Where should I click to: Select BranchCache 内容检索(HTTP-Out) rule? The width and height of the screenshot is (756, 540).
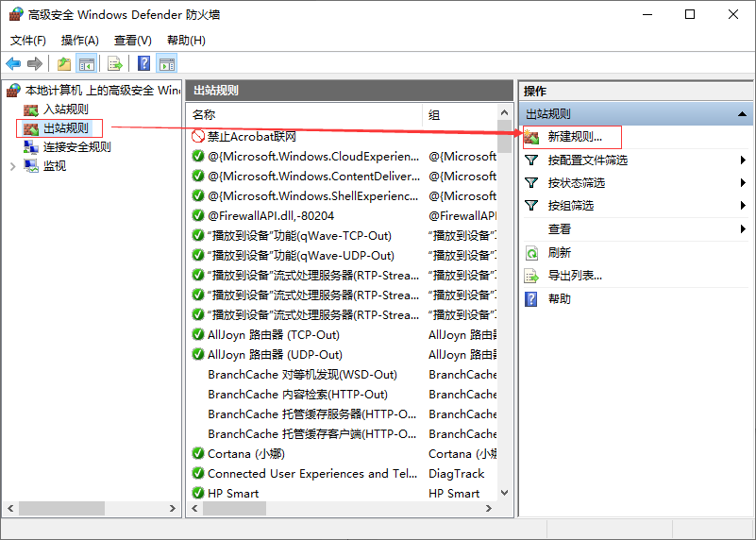click(x=297, y=395)
